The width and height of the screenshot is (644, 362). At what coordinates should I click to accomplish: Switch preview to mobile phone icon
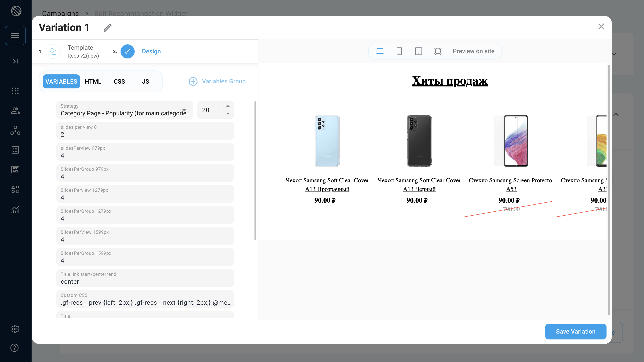tap(399, 51)
